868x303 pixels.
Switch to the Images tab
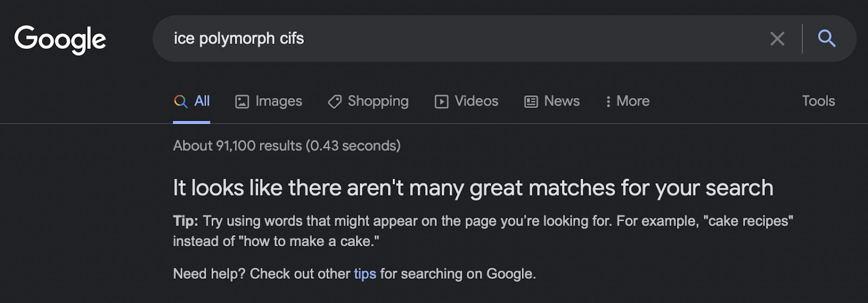click(x=269, y=101)
